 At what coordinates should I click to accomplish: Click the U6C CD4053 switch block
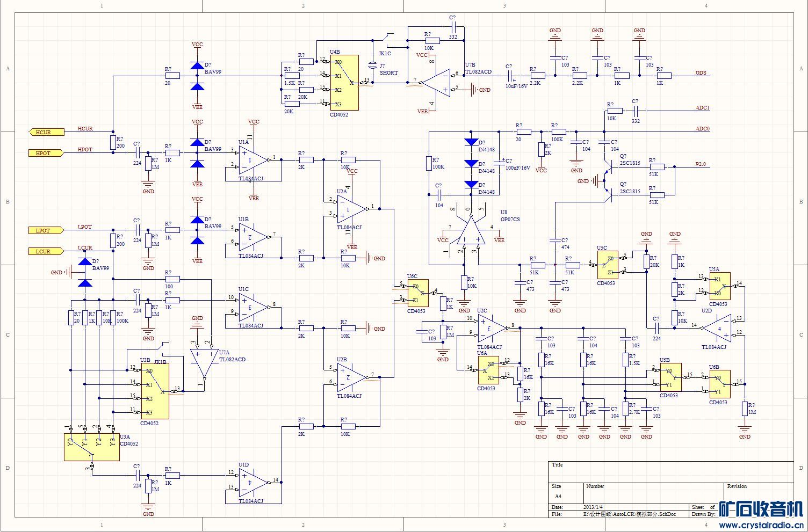pos(417,293)
